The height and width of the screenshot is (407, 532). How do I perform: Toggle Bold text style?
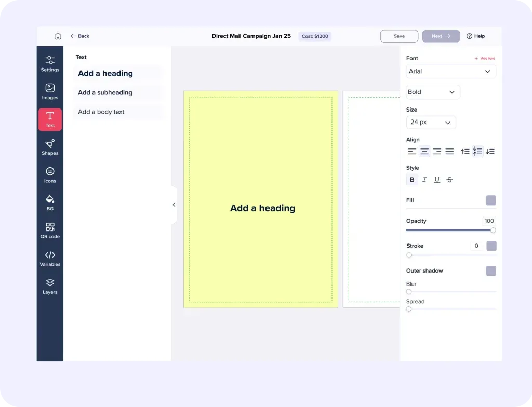pos(412,180)
